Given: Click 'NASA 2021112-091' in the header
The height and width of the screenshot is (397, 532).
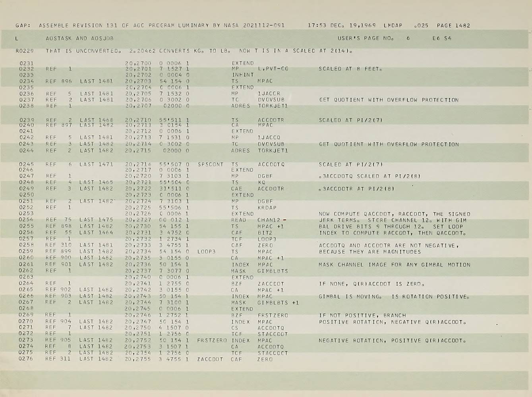Looking at the screenshot, I should (x=254, y=25).
